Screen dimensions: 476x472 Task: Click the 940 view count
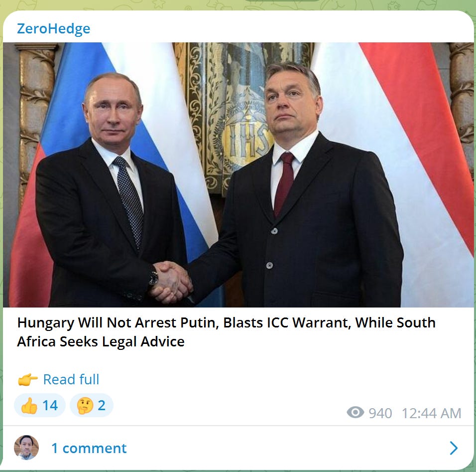(x=380, y=413)
